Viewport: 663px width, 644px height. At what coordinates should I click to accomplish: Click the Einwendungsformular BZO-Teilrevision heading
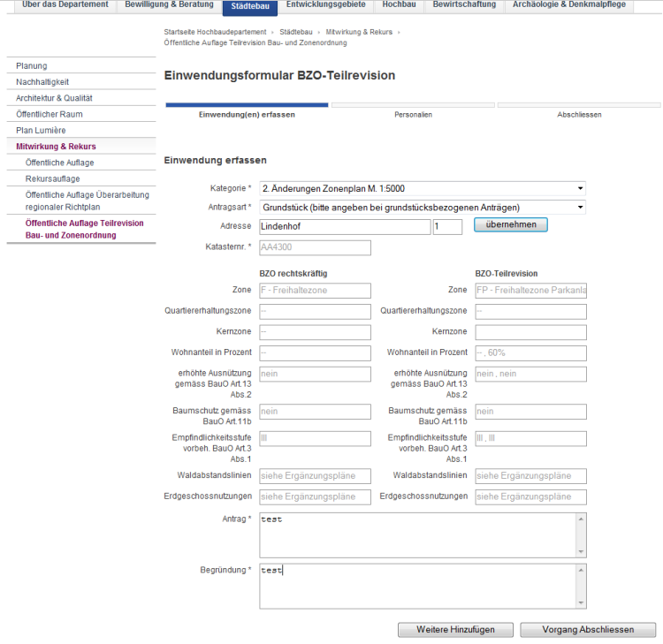click(279, 75)
